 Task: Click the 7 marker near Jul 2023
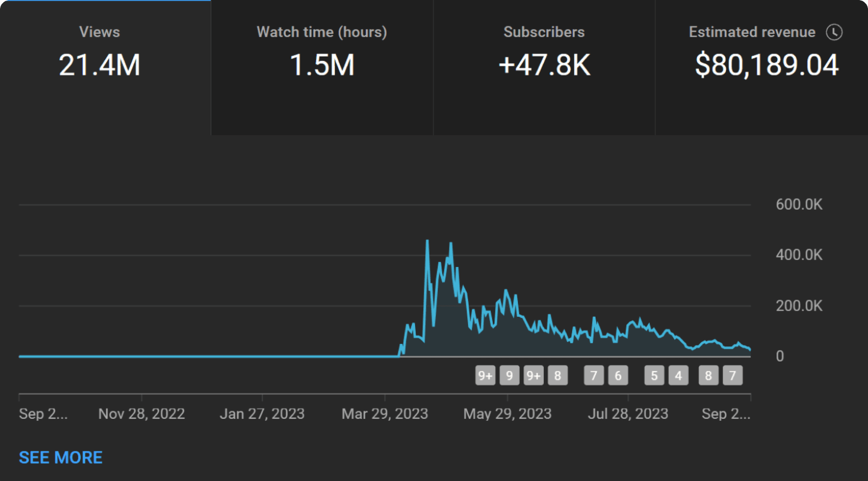(594, 375)
